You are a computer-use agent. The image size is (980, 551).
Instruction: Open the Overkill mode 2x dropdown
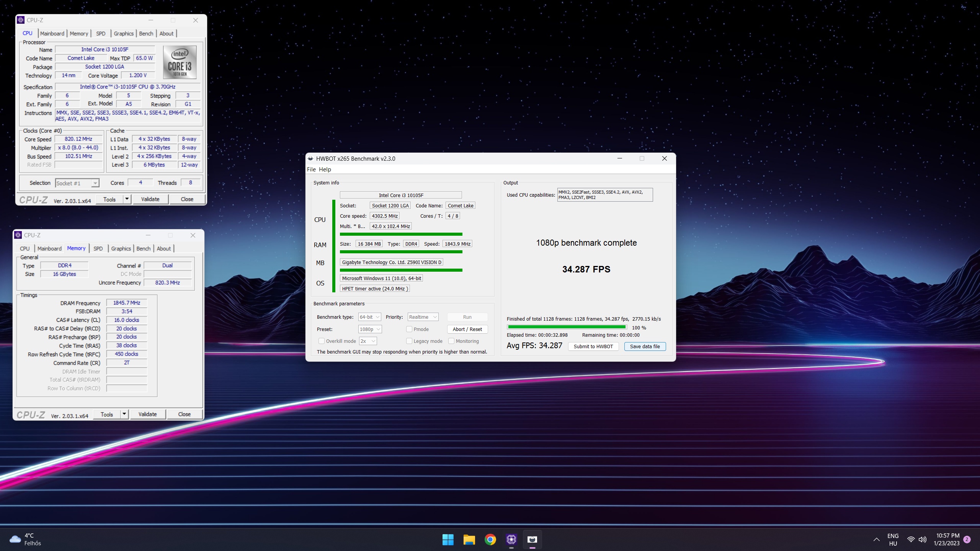(368, 341)
